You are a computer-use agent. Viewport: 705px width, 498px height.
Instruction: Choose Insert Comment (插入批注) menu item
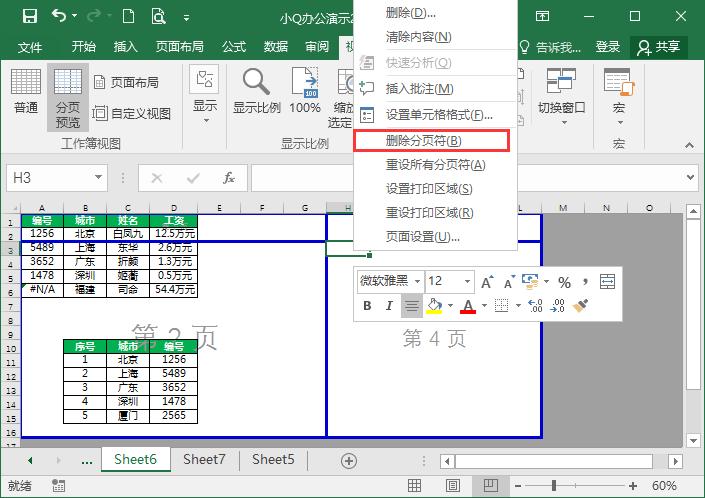(435, 89)
